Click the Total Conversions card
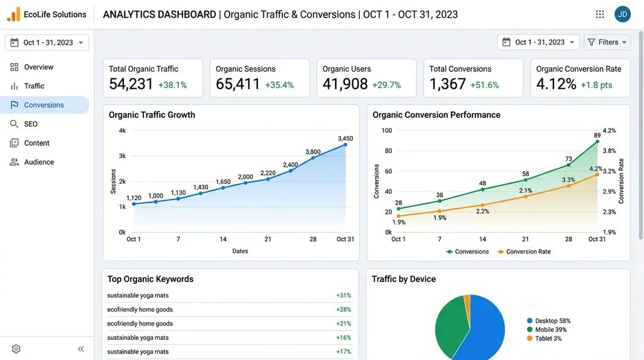 click(473, 78)
